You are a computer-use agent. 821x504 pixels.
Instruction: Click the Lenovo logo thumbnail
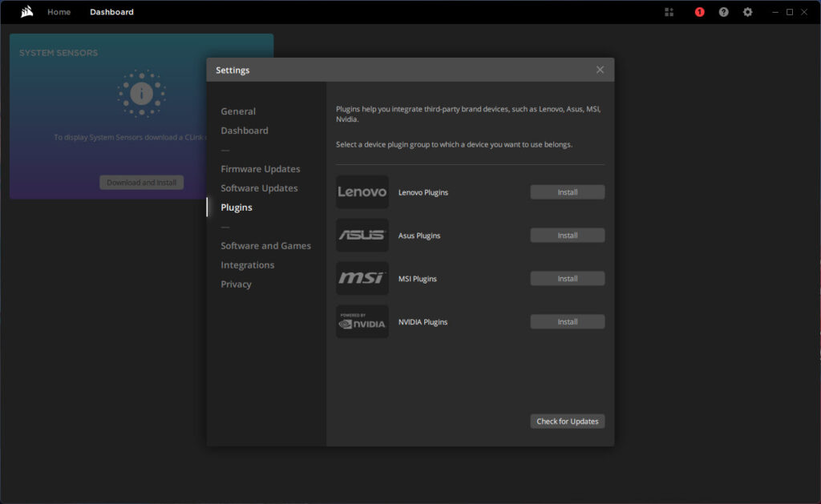point(362,192)
